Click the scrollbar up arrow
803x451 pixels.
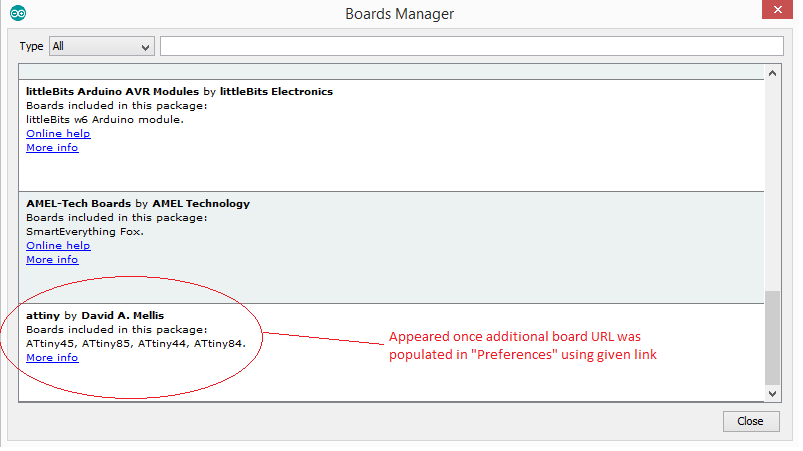point(772,74)
